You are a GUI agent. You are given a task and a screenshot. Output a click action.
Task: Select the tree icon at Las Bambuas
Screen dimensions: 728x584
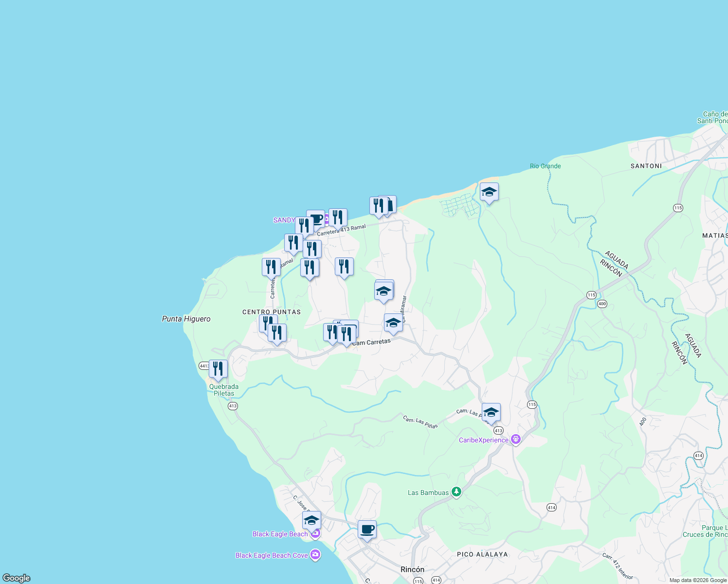(x=455, y=492)
